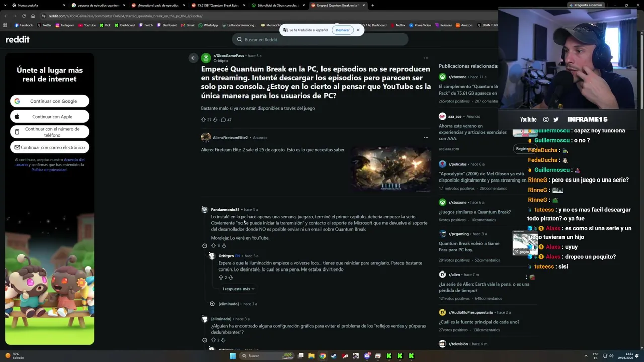Open Steam from the taskbar

pyautogui.click(x=334, y=356)
